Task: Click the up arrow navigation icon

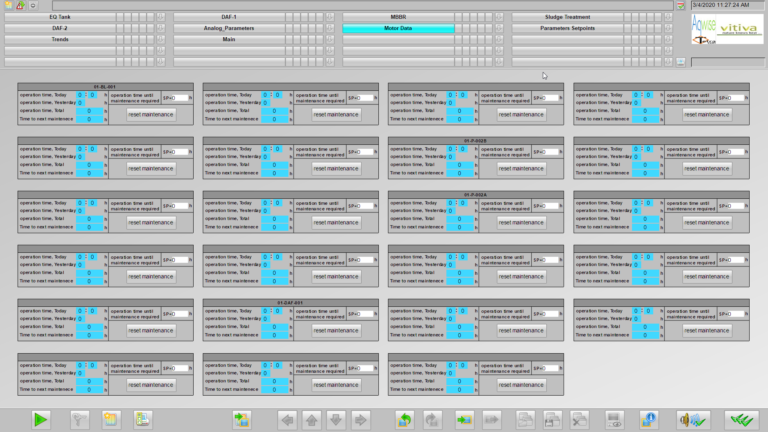Action: click(x=312, y=419)
